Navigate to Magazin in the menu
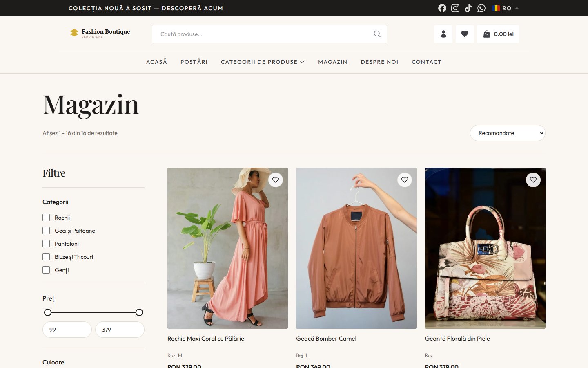Viewport: 588px width, 368px height. pos(333,62)
